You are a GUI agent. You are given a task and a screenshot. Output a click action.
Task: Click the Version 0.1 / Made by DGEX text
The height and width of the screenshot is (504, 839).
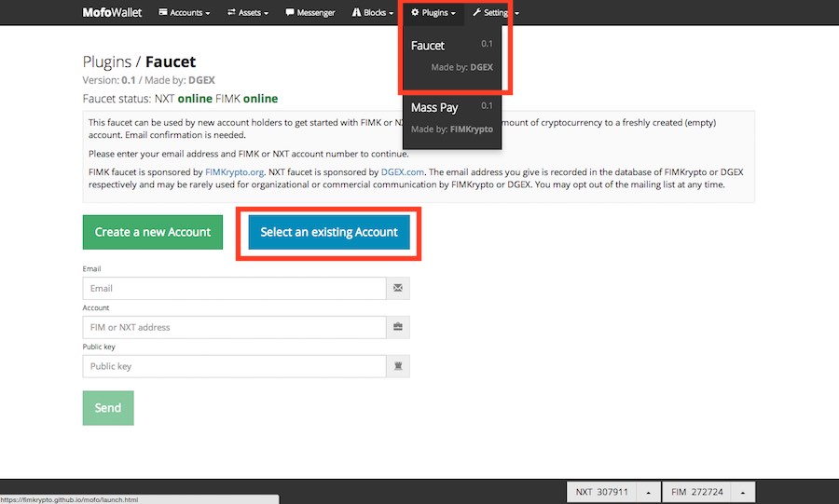click(149, 80)
